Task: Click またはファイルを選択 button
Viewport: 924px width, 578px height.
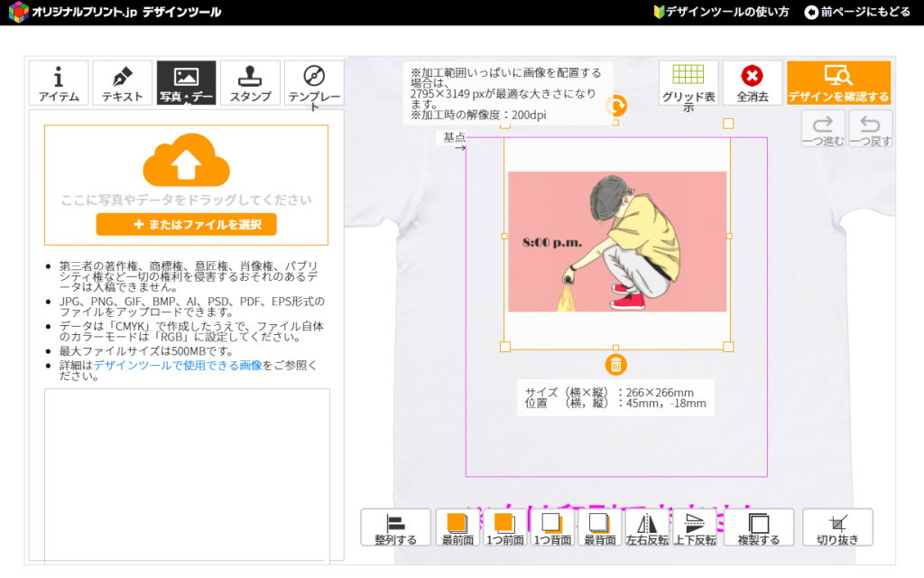Action: (x=186, y=224)
